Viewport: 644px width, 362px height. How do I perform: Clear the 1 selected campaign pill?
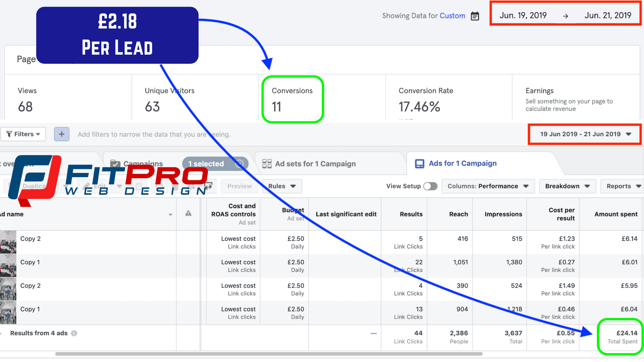tap(239, 164)
